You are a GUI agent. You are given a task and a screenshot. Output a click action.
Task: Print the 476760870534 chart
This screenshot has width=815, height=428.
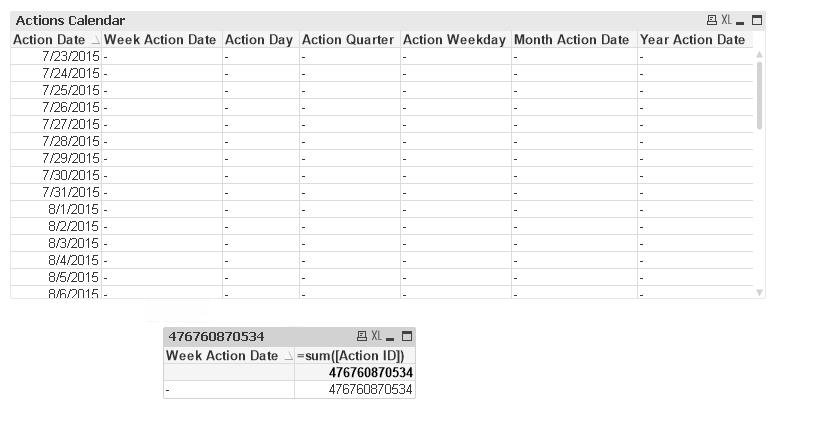pos(361,336)
